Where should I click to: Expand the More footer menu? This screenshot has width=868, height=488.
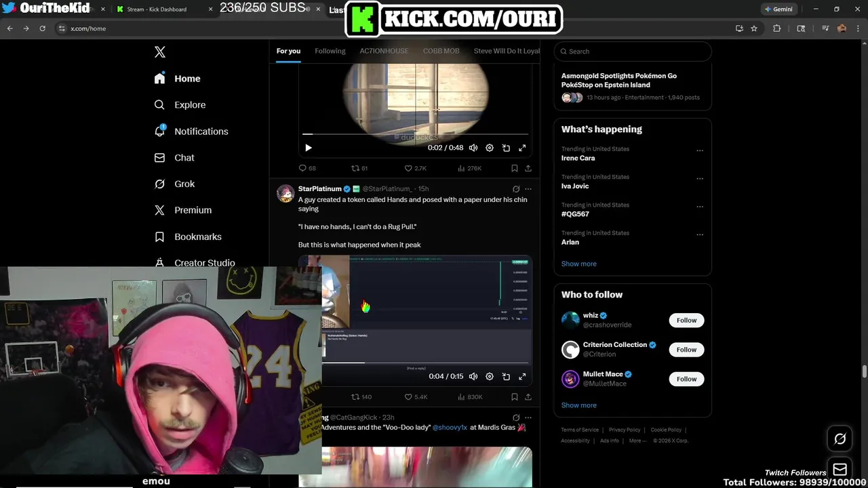(x=637, y=441)
